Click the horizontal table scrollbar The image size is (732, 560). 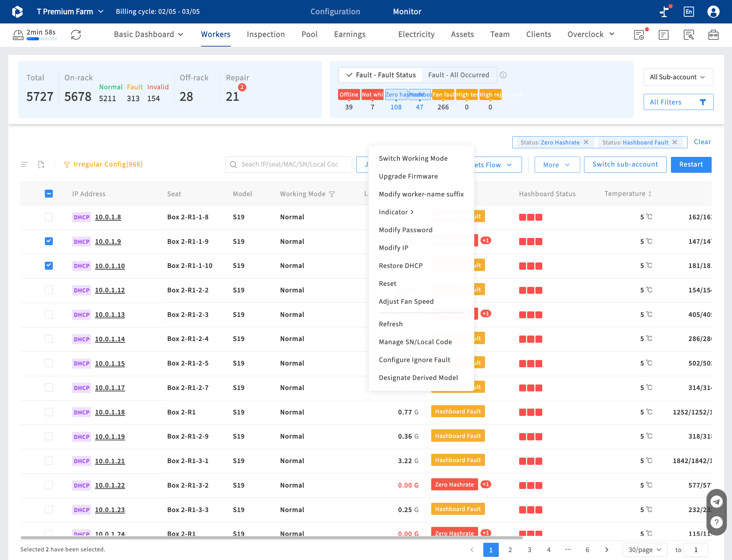(x=271, y=537)
